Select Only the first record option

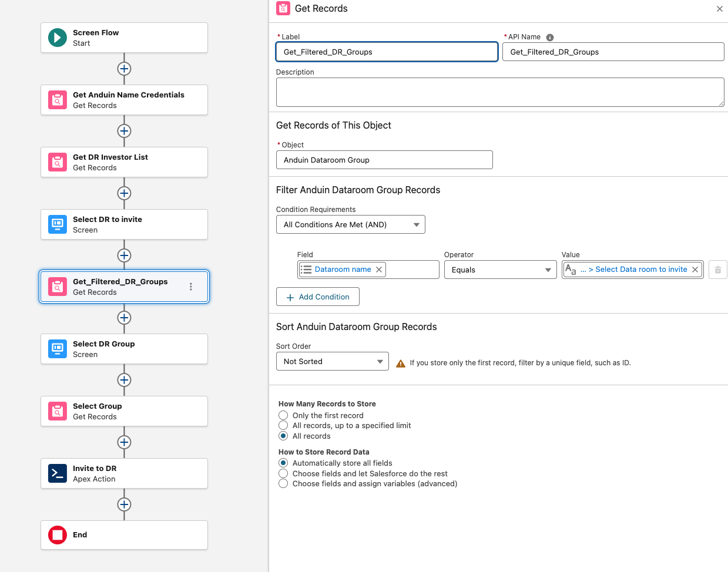(283, 415)
